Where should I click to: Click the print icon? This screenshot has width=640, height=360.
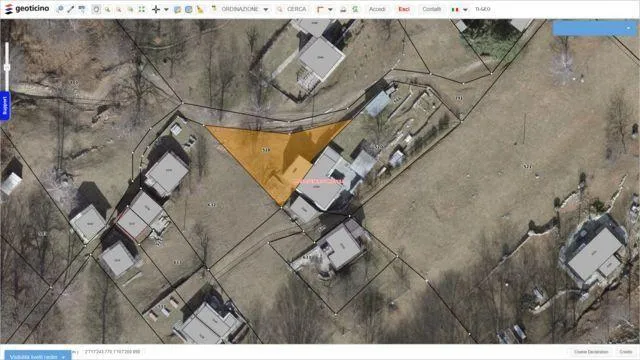click(x=343, y=9)
